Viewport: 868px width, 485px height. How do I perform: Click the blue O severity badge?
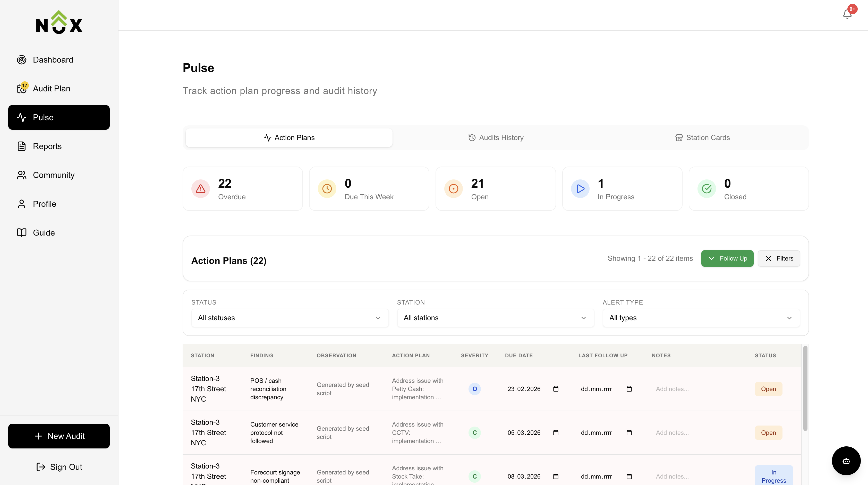point(474,389)
